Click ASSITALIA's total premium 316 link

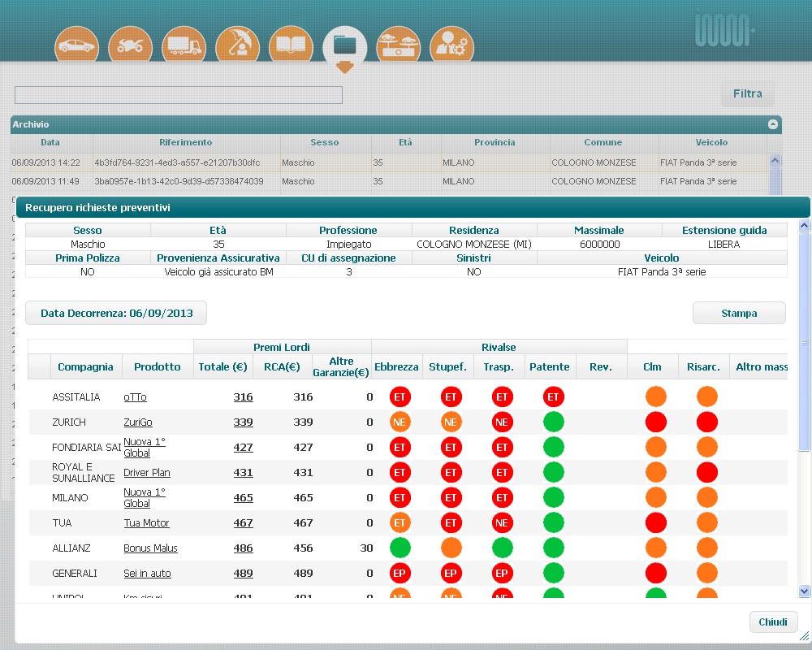[243, 397]
